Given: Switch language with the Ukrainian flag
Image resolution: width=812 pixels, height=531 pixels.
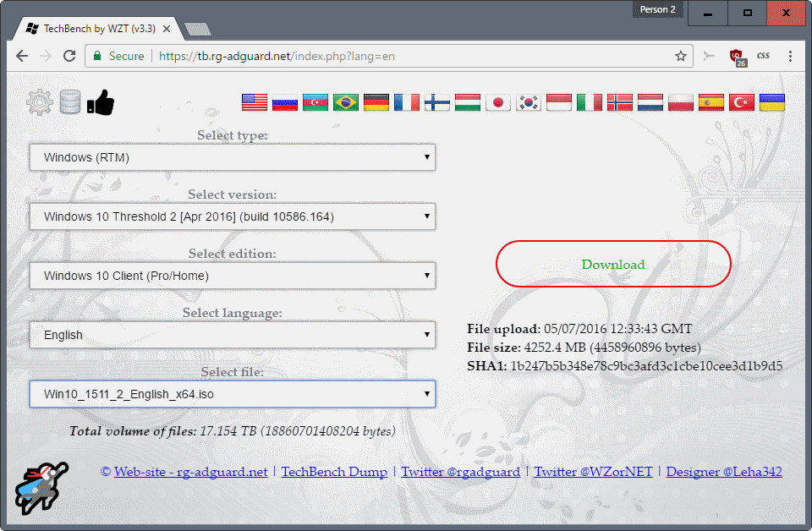Looking at the screenshot, I should point(772,102).
